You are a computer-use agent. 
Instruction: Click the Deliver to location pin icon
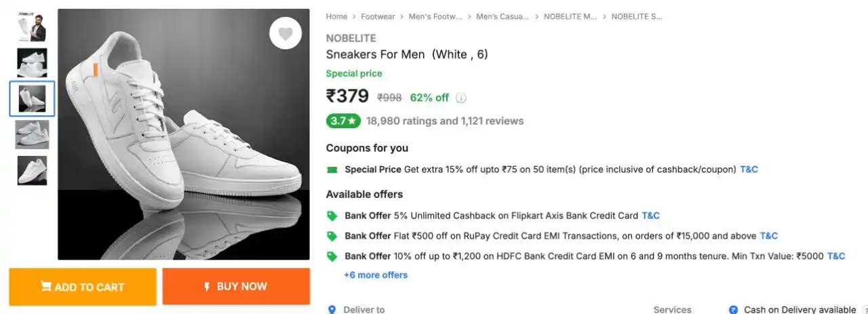point(332,309)
